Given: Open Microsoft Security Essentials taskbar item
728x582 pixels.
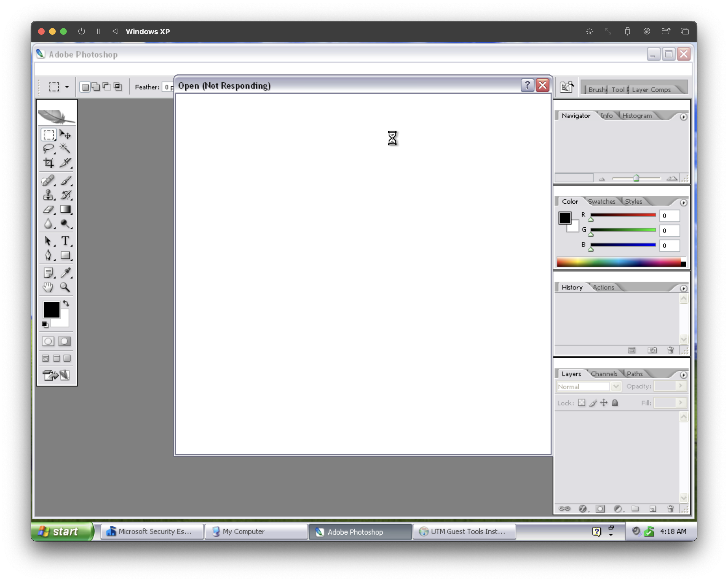Looking at the screenshot, I should tap(152, 531).
